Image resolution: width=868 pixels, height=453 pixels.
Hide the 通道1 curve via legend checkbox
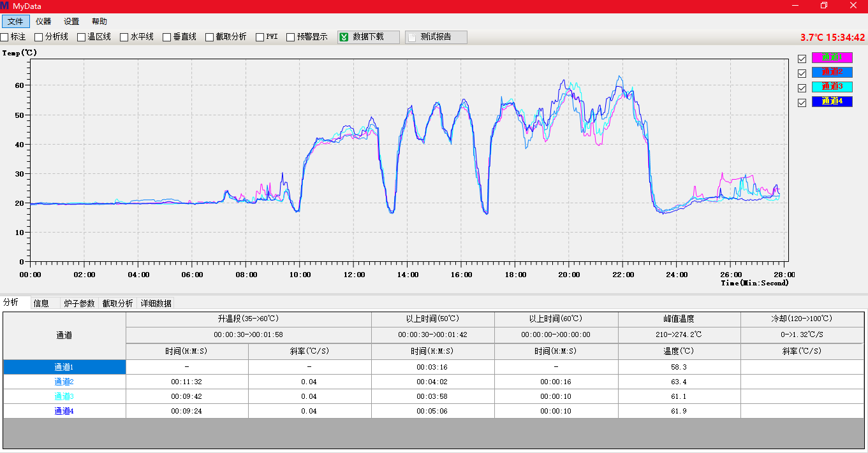click(x=802, y=59)
